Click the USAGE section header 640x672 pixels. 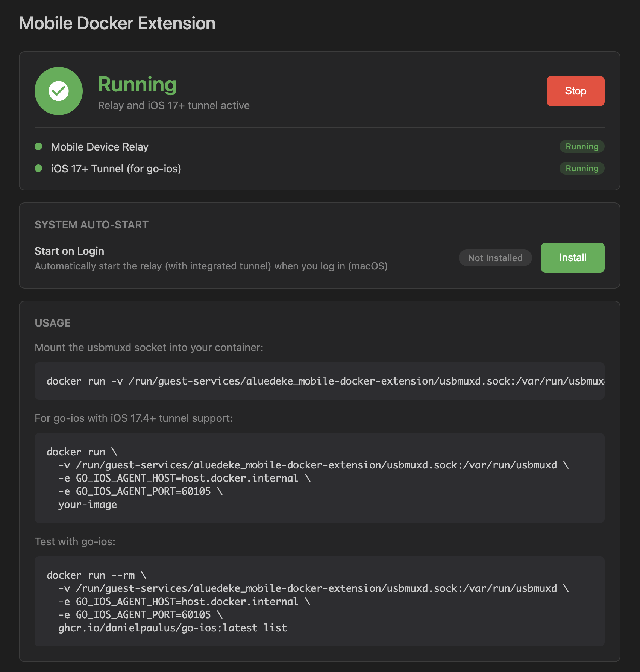click(x=53, y=323)
